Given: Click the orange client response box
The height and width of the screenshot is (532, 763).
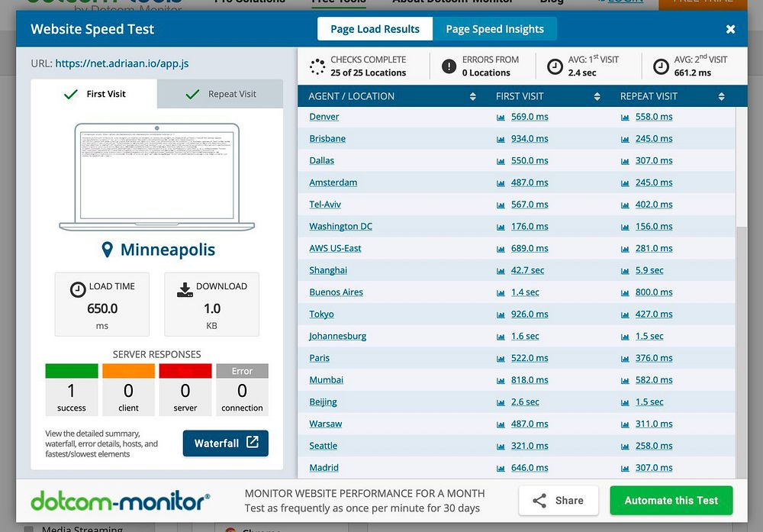Looking at the screenshot, I should pos(128,390).
